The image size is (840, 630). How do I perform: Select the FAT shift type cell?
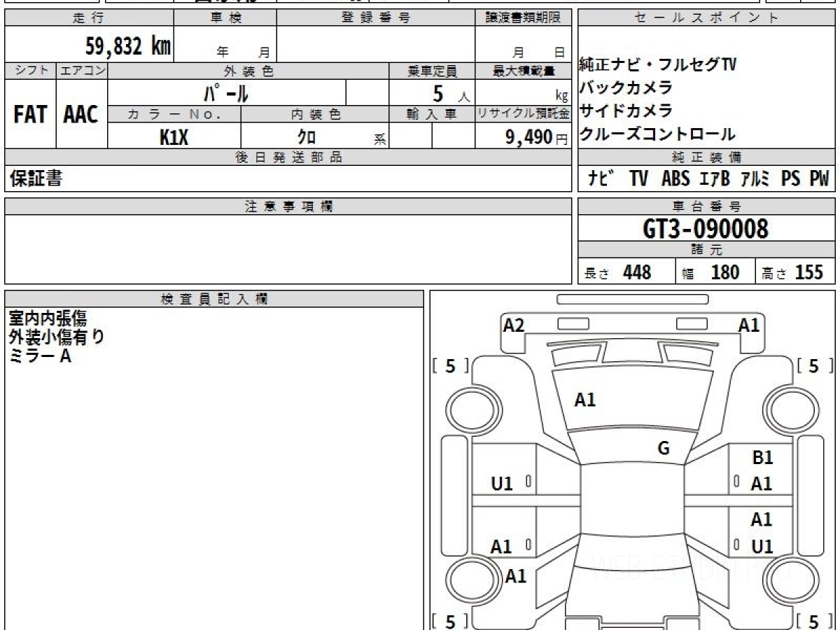[x=30, y=115]
